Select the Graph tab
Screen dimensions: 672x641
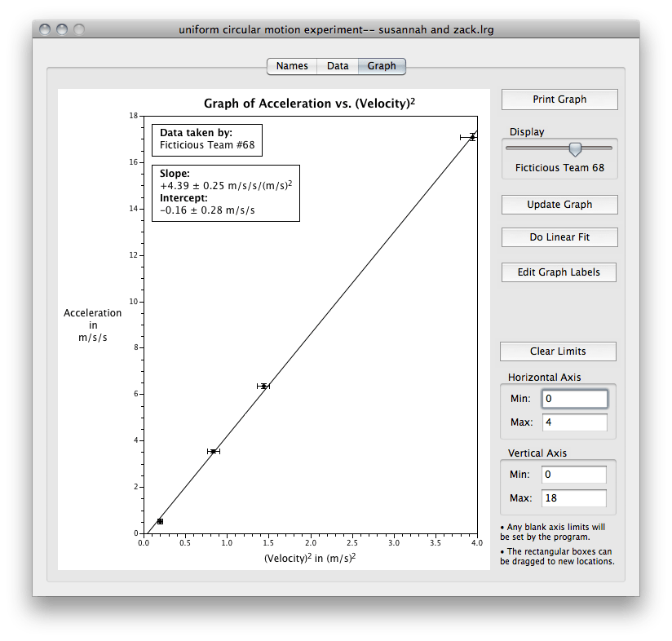(x=381, y=66)
